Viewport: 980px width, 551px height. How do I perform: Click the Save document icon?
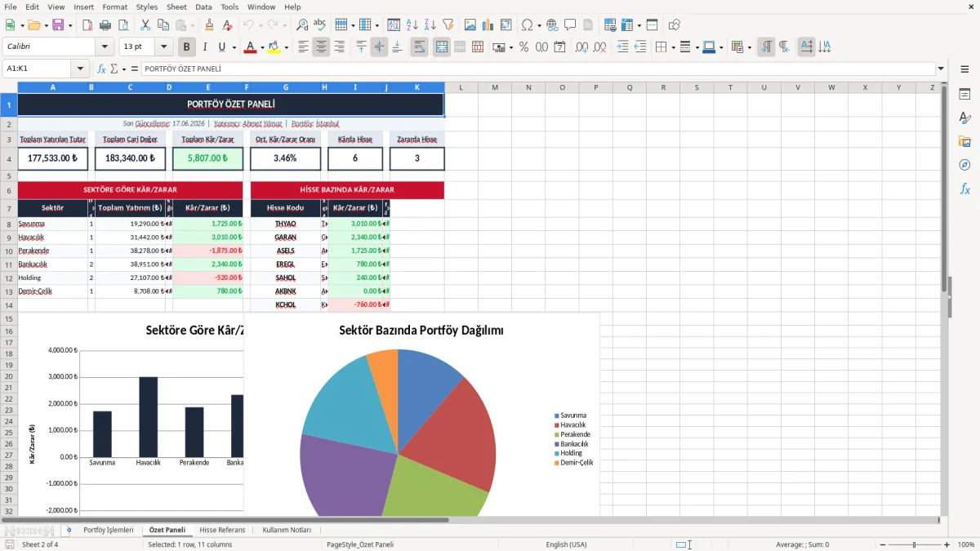[58, 25]
